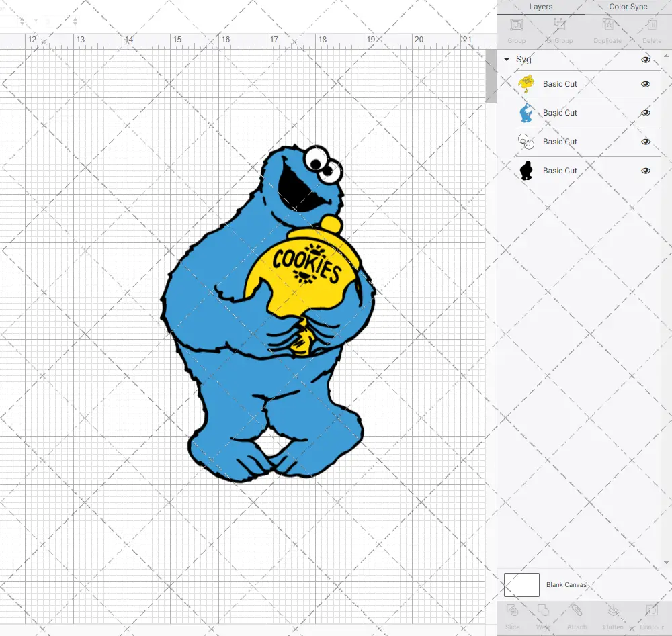
Task: Hide the yellow jar Basic Cut layer
Action: [645, 84]
